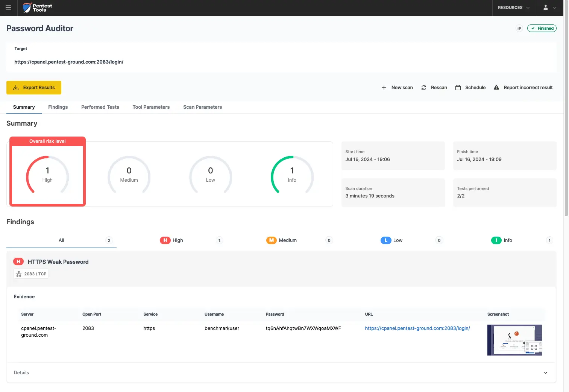This screenshot has width=569, height=392.
Task: Open the RESOURCES dropdown
Action: coord(514,8)
